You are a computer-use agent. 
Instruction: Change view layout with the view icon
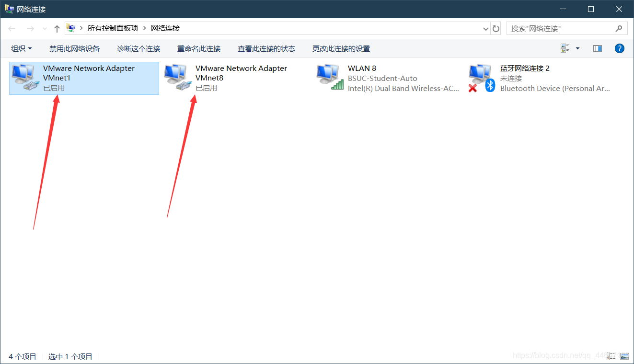pos(565,48)
